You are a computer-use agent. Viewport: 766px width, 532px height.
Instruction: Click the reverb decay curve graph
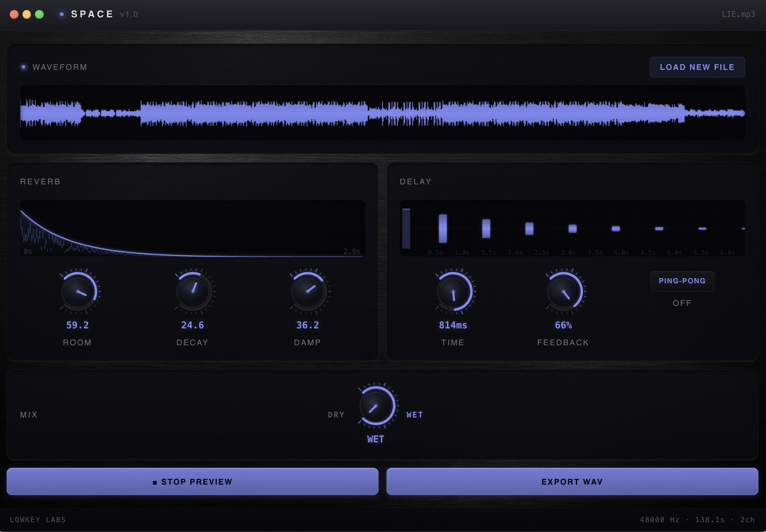tap(192, 228)
